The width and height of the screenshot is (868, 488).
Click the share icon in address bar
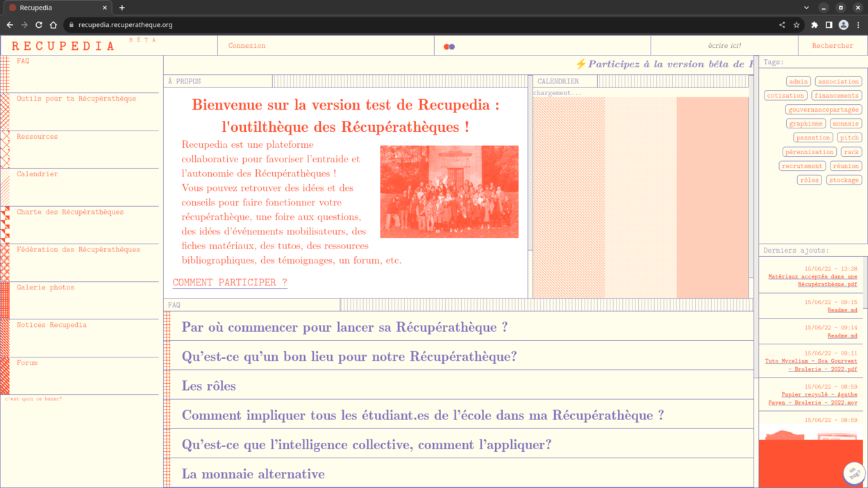point(782,25)
